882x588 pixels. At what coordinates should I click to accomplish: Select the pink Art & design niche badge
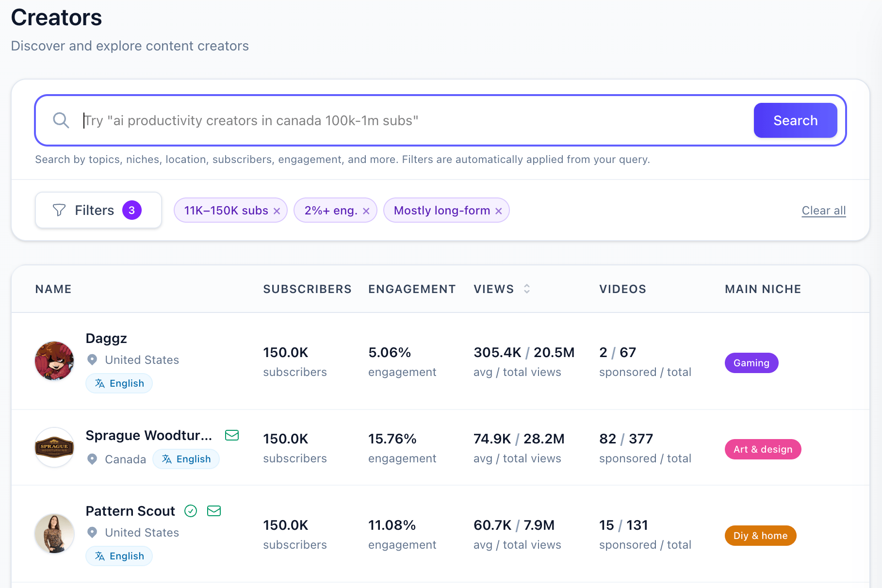click(x=763, y=449)
